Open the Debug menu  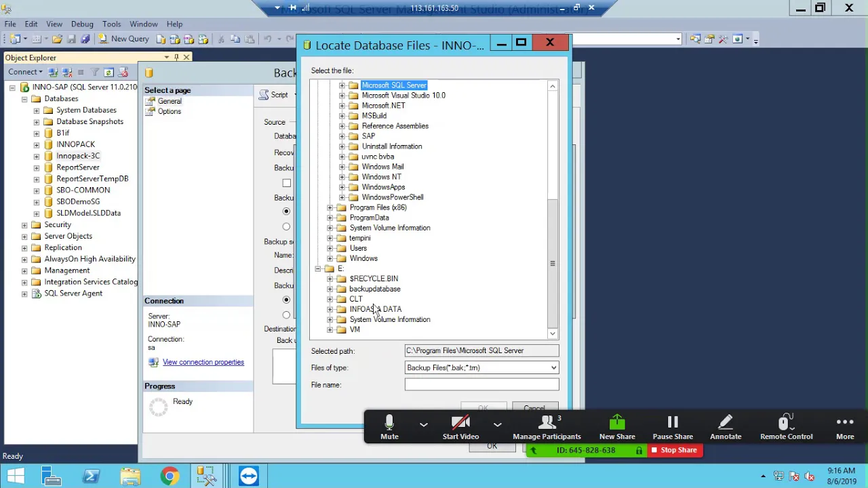point(82,24)
